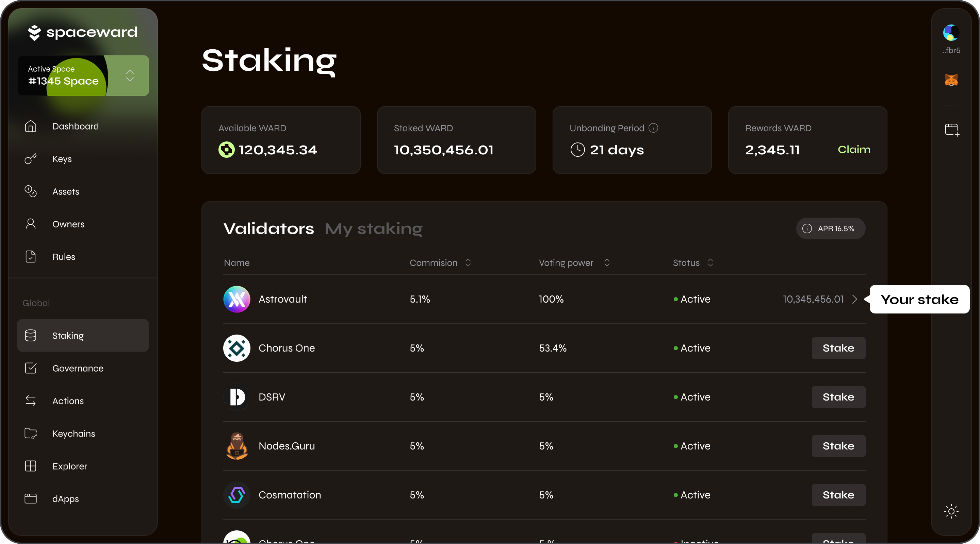Click the Actions arrows icon
Image resolution: width=980 pixels, height=544 pixels.
(x=30, y=401)
